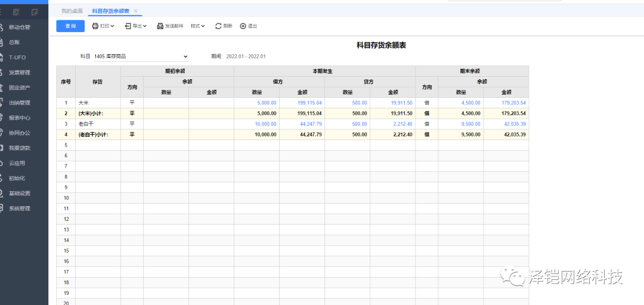Open 系统管理 in the sidebar
The image size is (644, 305).
pos(20,208)
